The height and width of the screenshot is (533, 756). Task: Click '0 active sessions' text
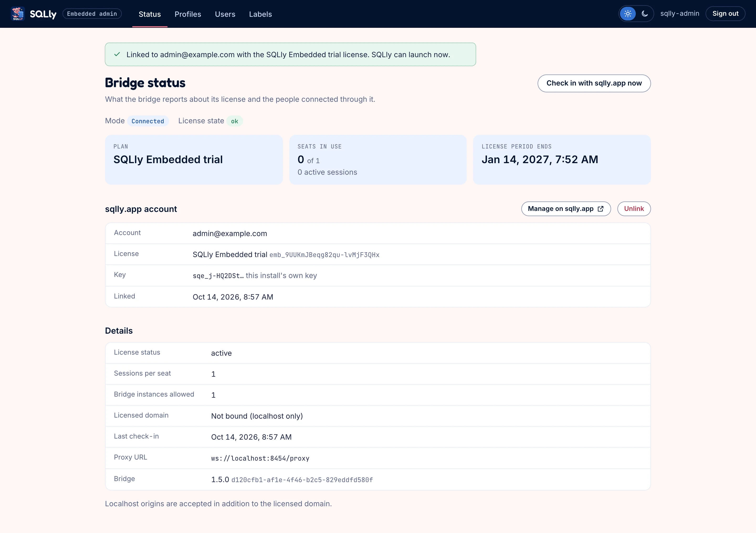coord(327,172)
